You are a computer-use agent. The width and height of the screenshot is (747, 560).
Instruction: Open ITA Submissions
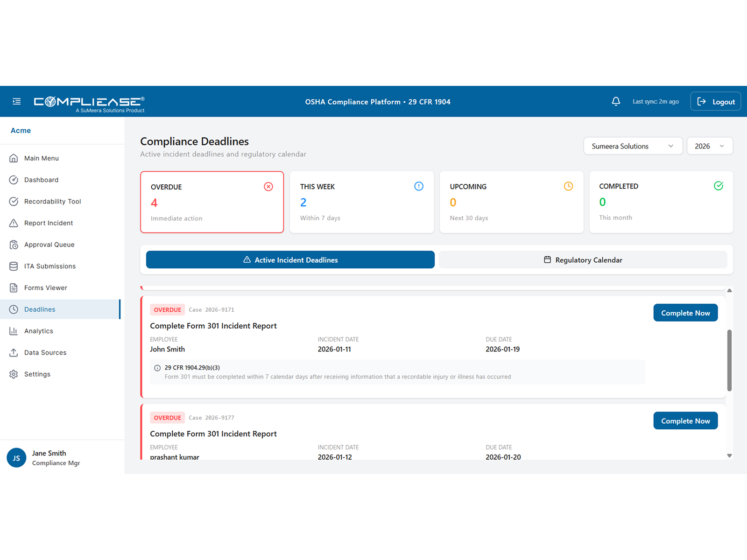(50, 266)
